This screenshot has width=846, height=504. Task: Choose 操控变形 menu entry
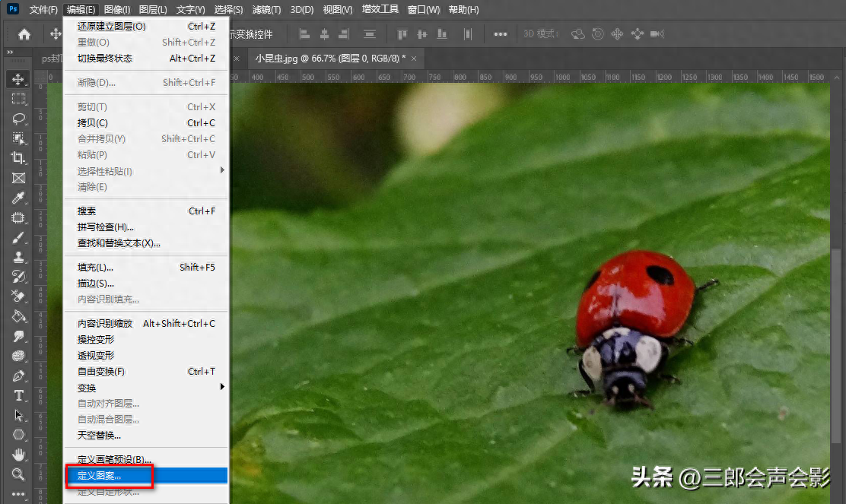146,340
